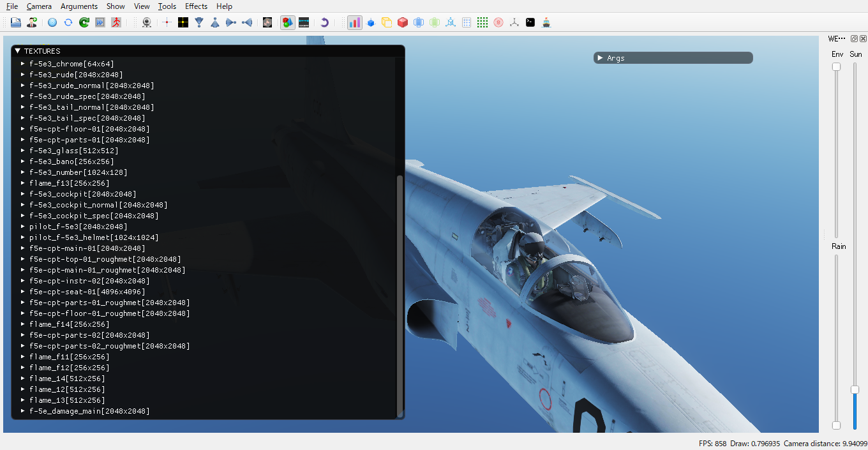Click the red solid cube icon

point(403,22)
